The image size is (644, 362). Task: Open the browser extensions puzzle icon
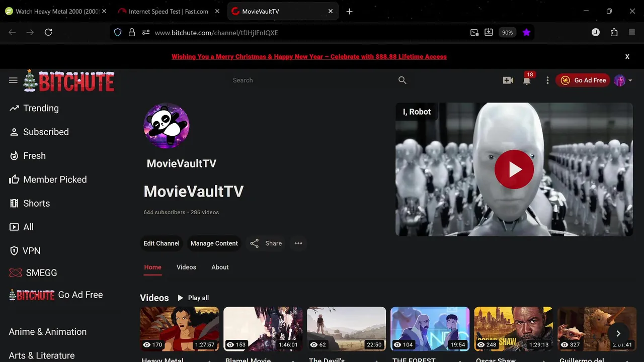pos(614,32)
